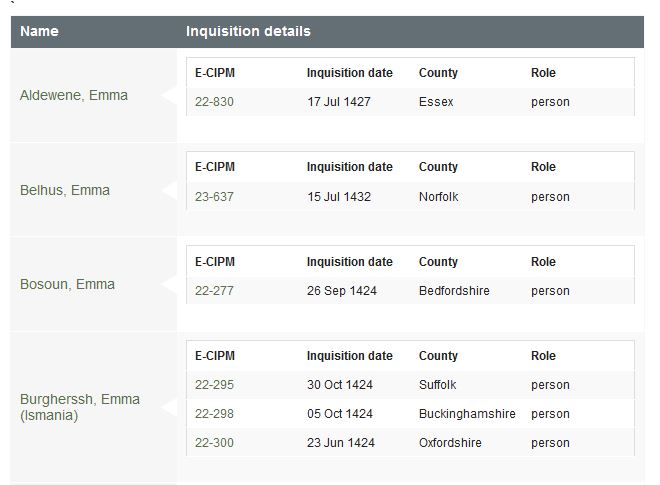
Task: Select the Bedfordshire county cell
Action: 454,291
